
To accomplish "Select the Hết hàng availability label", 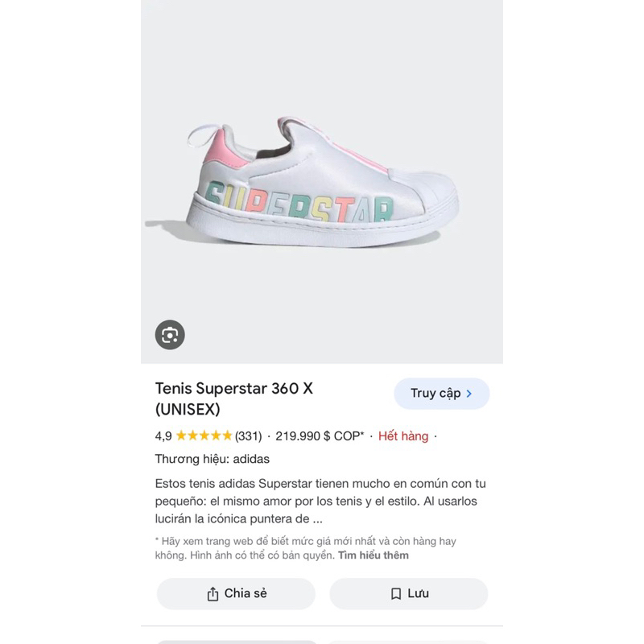I will click(x=403, y=436).
